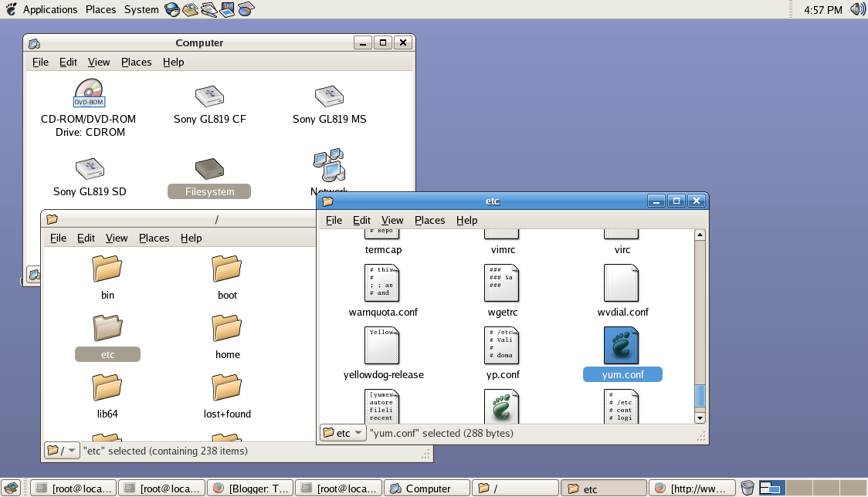Select the Sony GL819 MS drive icon

(x=329, y=96)
